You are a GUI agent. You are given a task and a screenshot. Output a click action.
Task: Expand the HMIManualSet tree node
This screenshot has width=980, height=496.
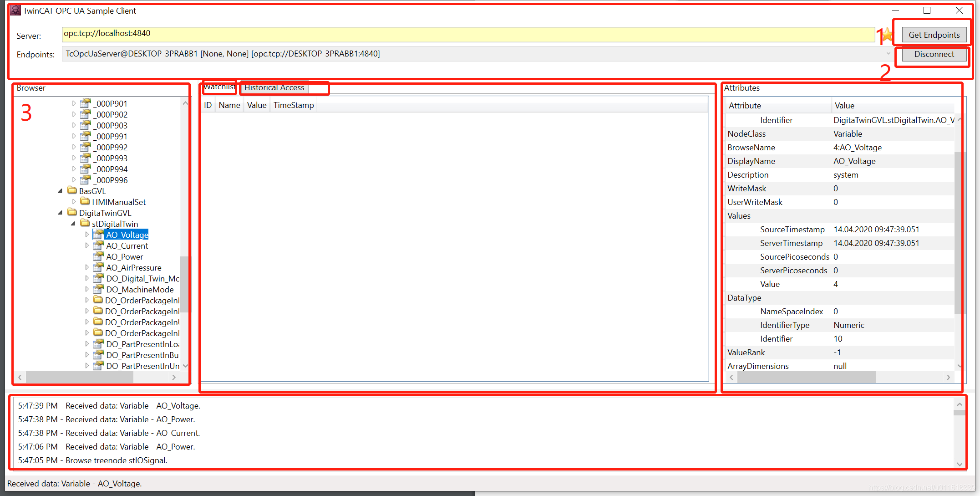pyautogui.click(x=74, y=202)
